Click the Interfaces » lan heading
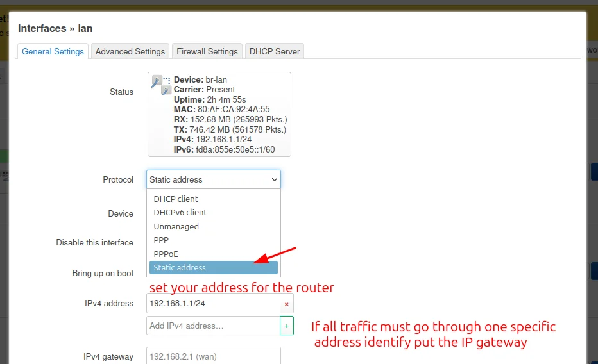598x364 pixels. pyautogui.click(x=55, y=29)
